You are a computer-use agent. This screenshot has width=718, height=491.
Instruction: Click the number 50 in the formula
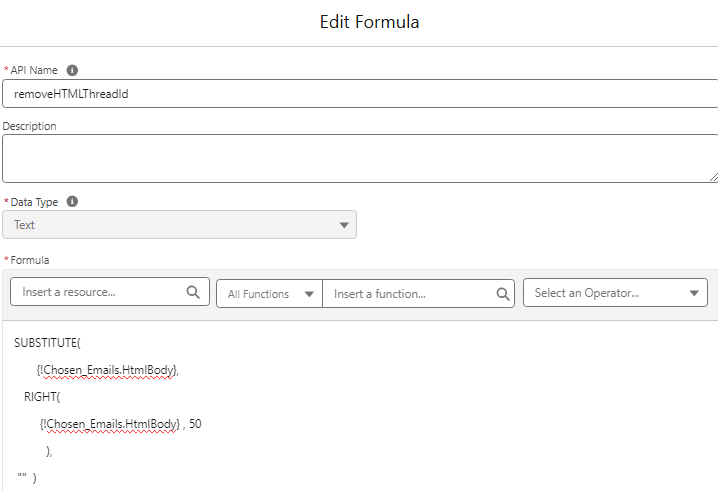(x=195, y=424)
